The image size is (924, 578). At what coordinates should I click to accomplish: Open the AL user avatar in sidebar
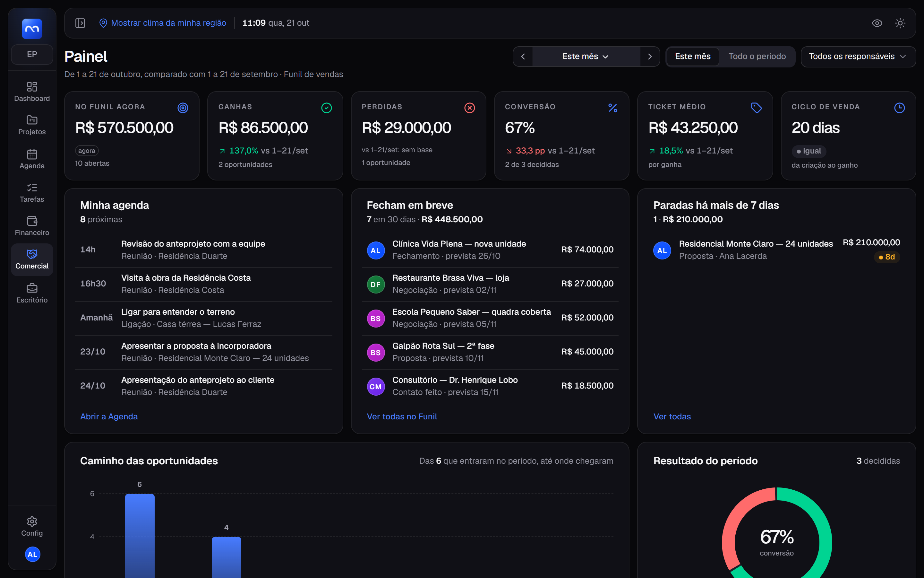tap(32, 554)
